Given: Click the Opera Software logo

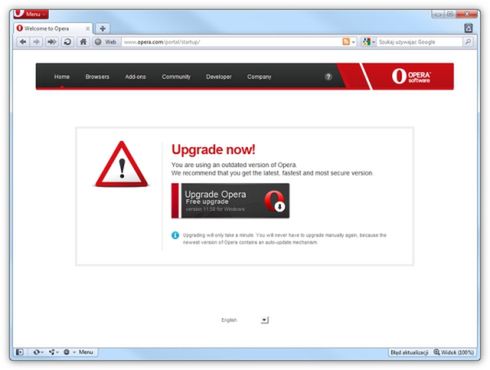Looking at the screenshot, I should pos(411,76).
